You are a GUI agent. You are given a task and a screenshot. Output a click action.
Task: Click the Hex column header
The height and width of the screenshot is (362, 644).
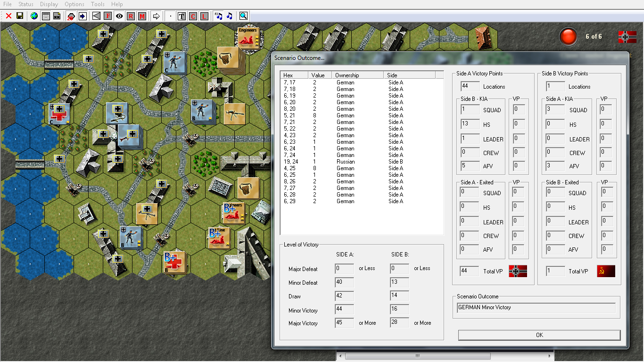click(x=295, y=75)
